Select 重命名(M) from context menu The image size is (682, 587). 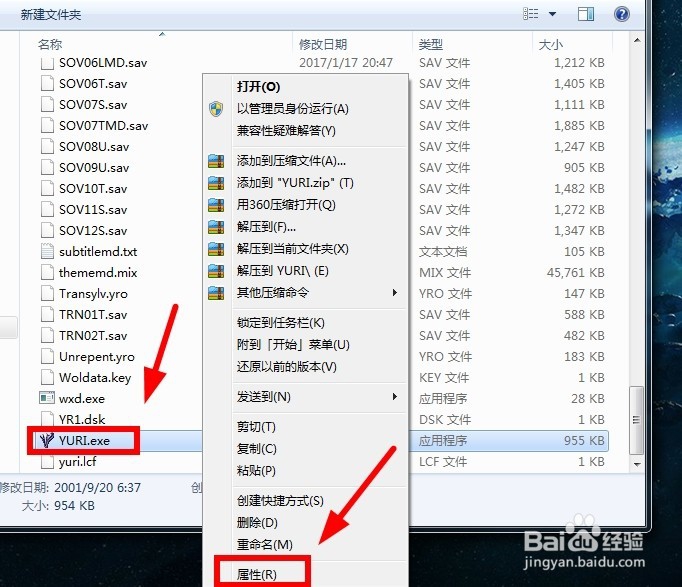coord(264,544)
